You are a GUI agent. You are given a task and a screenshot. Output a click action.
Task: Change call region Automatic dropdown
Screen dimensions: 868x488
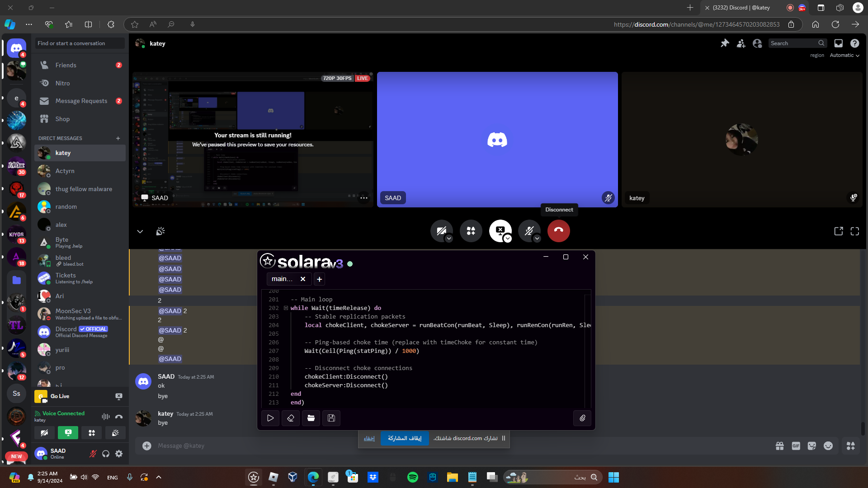[844, 55]
